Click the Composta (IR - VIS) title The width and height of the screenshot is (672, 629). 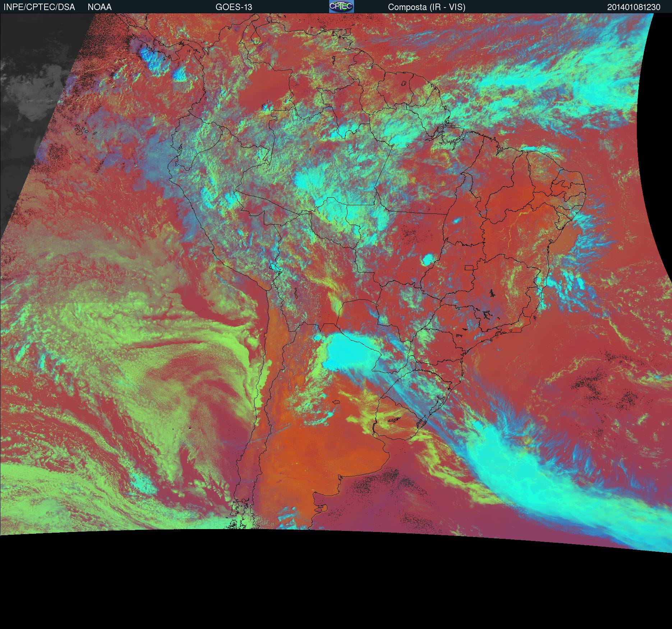(427, 7)
